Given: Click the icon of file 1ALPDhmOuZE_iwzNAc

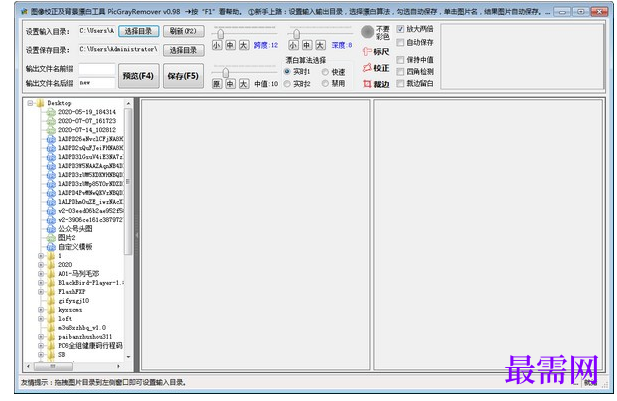Looking at the screenshot, I should click(x=51, y=202).
